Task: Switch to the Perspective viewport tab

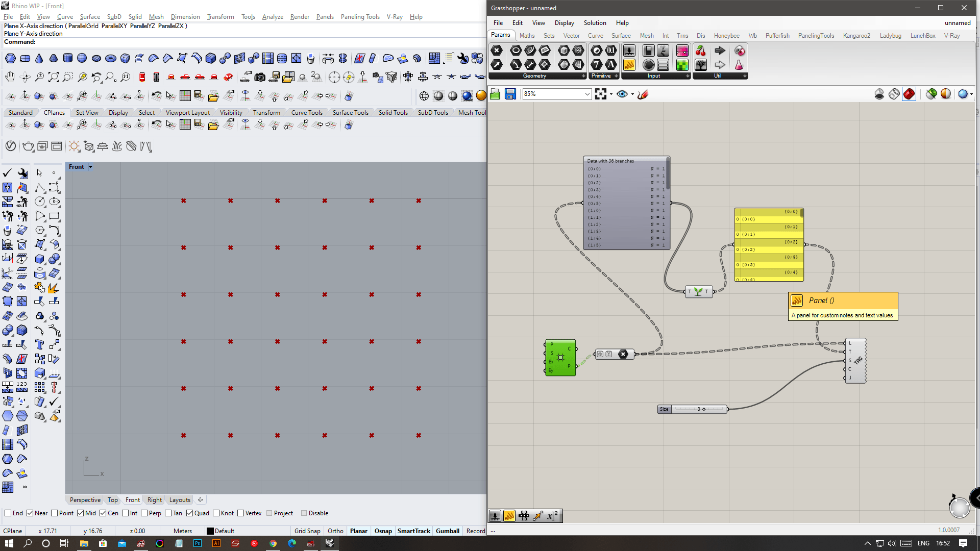Action: click(85, 500)
